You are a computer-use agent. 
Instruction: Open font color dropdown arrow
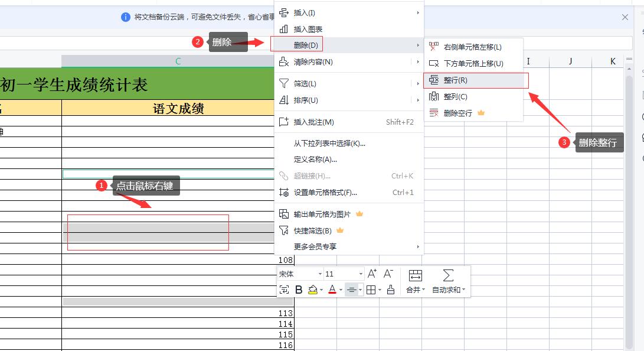(x=341, y=290)
